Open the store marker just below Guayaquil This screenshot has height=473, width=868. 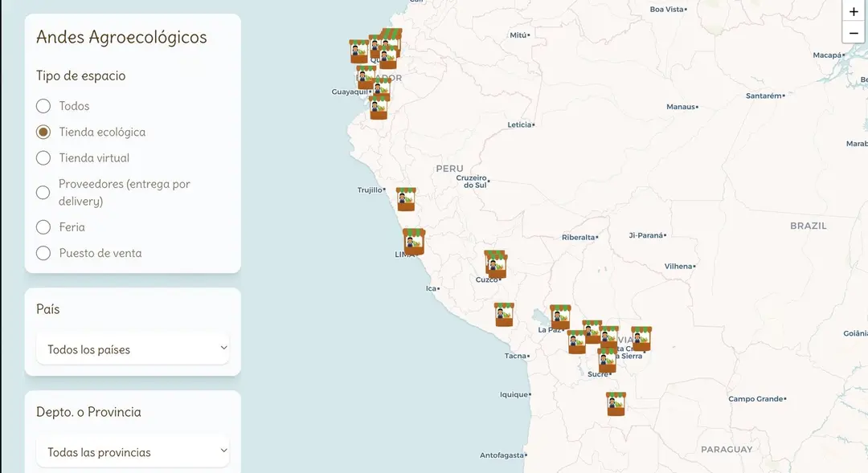(x=379, y=108)
